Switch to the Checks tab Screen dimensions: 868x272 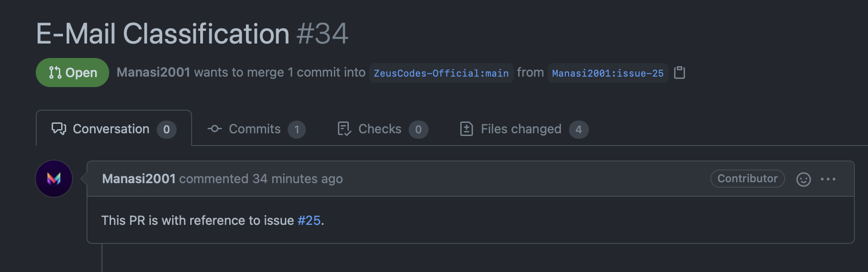tap(382, 129)
